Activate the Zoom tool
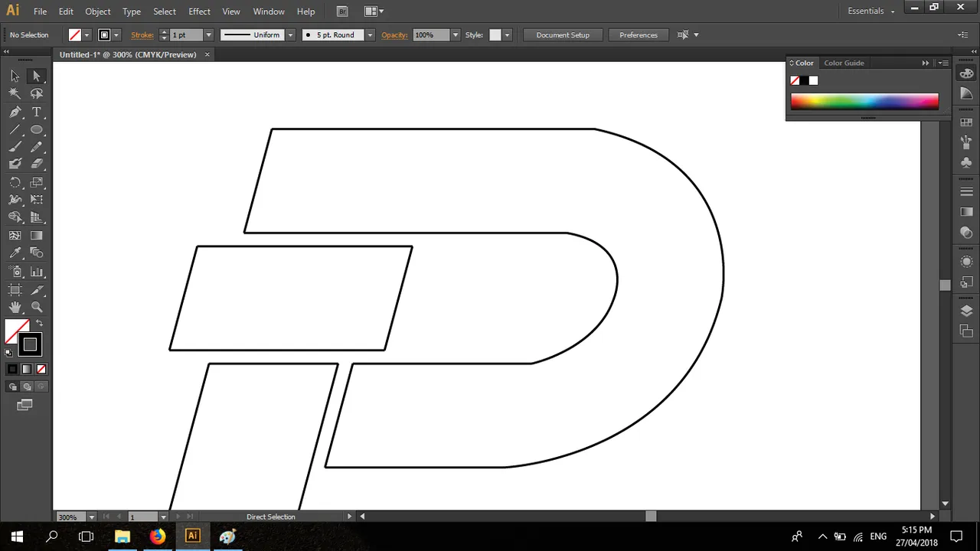The height and width of the screenshot is (551, 980). pos(36,308)
